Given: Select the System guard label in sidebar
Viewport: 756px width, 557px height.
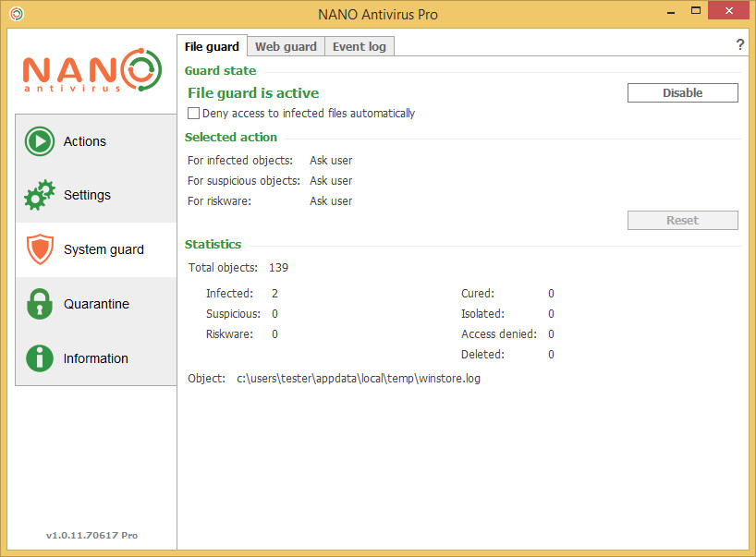Looking at the screenshot, I should [x=104, y=249].
